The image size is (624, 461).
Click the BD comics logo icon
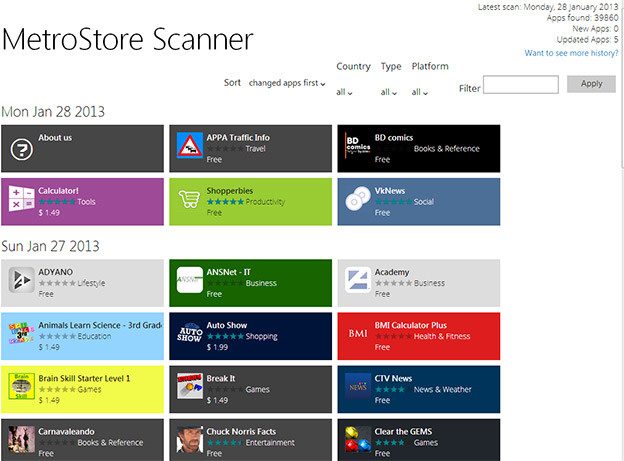tap(358, 145)
